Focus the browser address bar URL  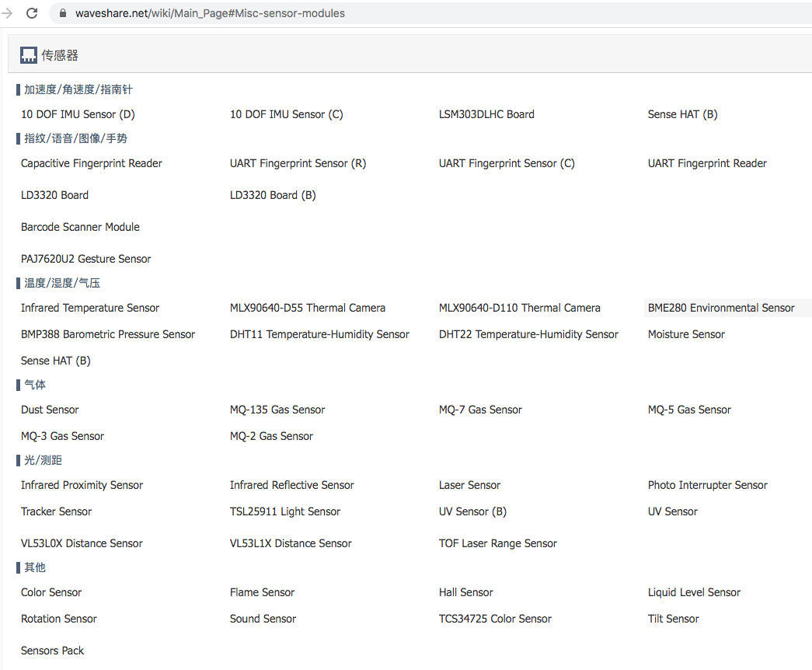coord(210,13)
